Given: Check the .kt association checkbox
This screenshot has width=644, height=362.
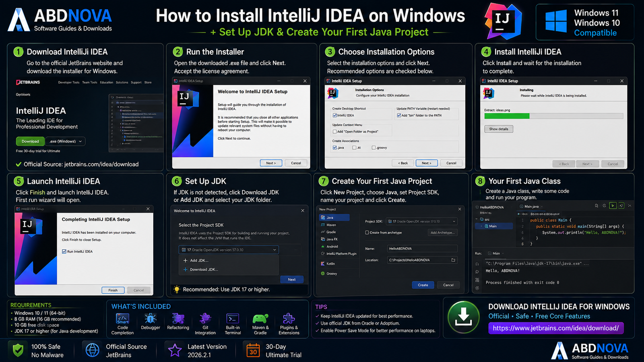Looking at the screenshot, I should 354,148.
